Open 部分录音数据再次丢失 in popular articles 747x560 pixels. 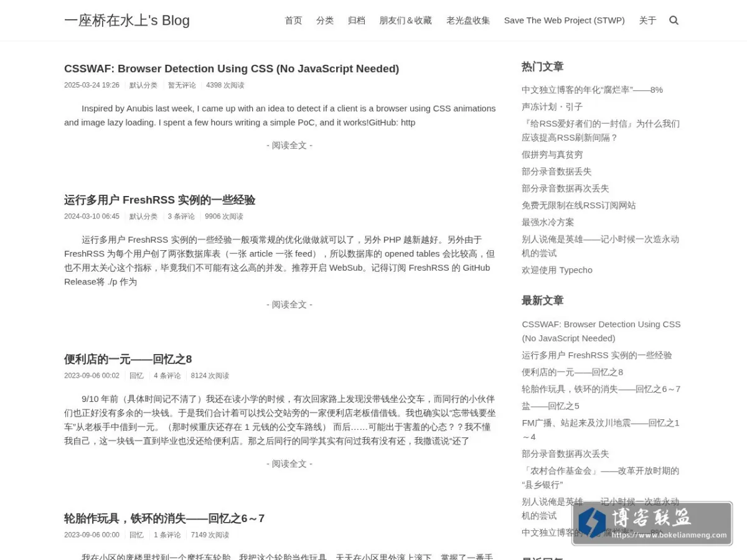tap(565, 188)
